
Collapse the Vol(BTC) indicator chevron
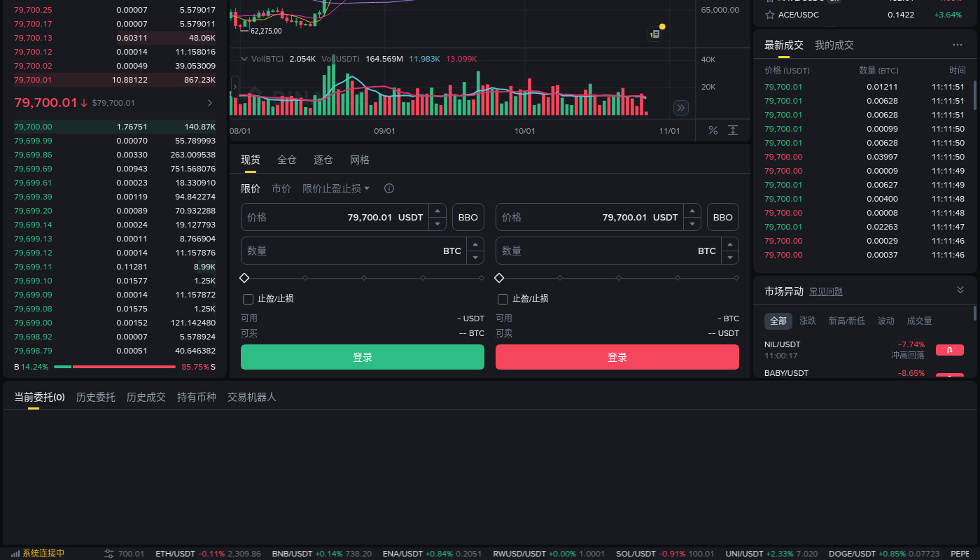tap(244, 59)
